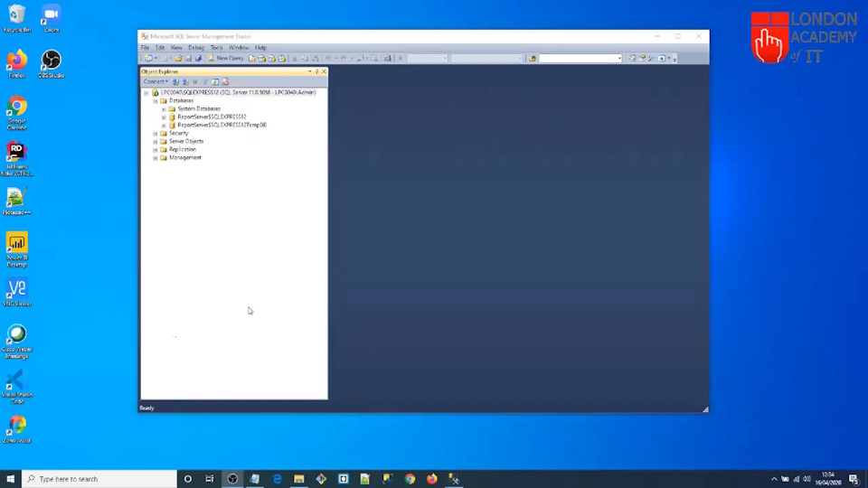Click the last icon in Object Explorer toolbar

tap(225, 82)
